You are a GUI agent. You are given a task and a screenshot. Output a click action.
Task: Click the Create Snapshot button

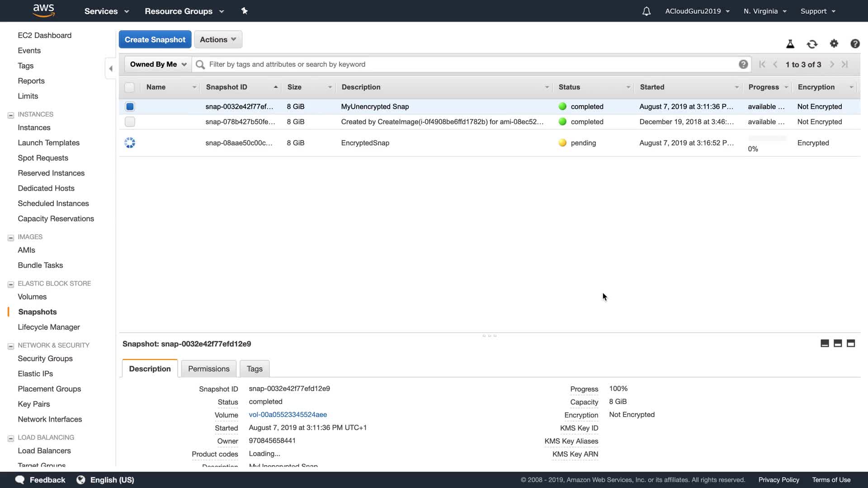(x=155, y=40)
